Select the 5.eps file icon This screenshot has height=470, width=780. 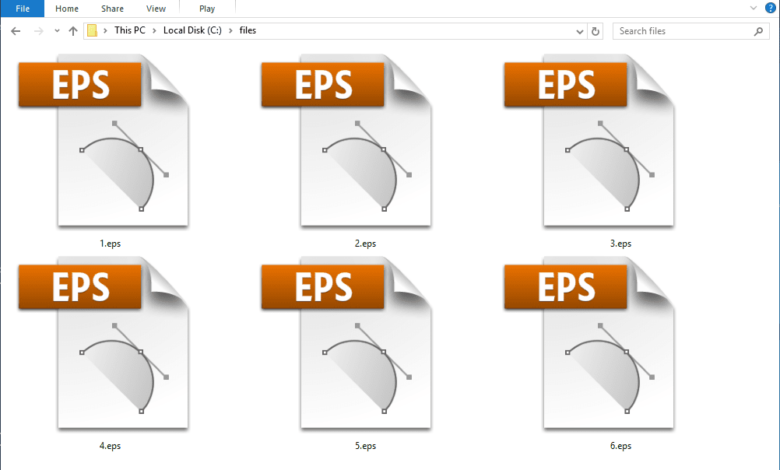345,343
